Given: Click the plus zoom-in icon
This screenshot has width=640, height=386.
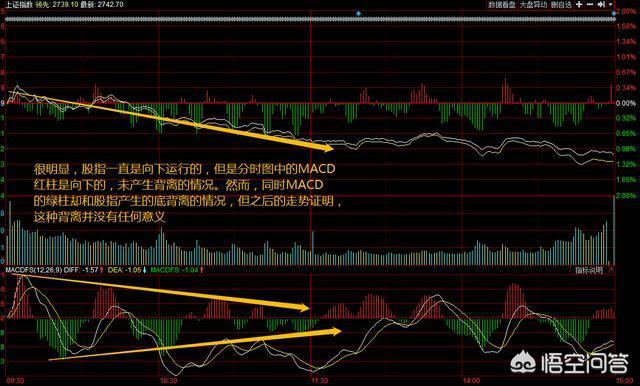Looking at the screenshot, I should pos(579,5).
